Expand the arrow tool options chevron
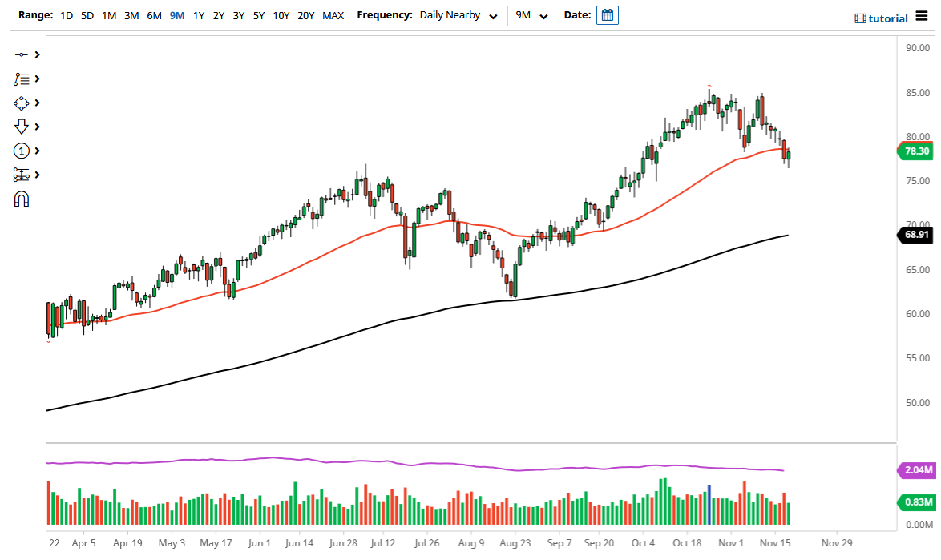Image resolution: width=941 pixels, height=560 pixels. (x=36, y=127)
